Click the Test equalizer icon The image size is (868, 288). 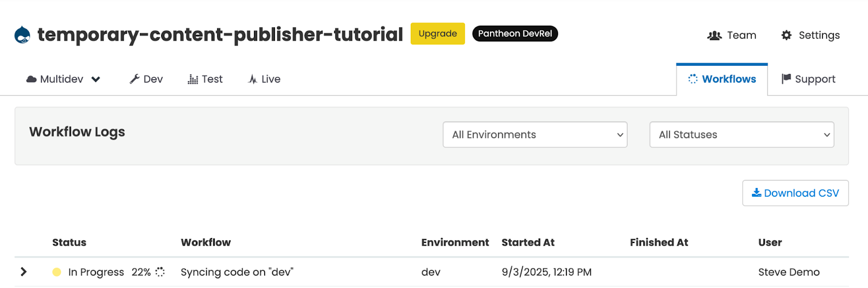coord(193,79)
